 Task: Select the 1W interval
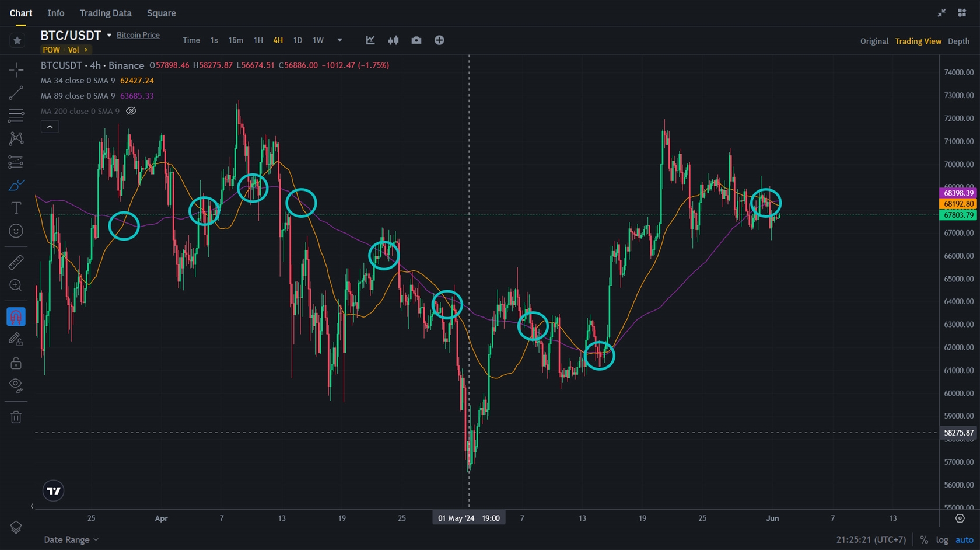318,40
